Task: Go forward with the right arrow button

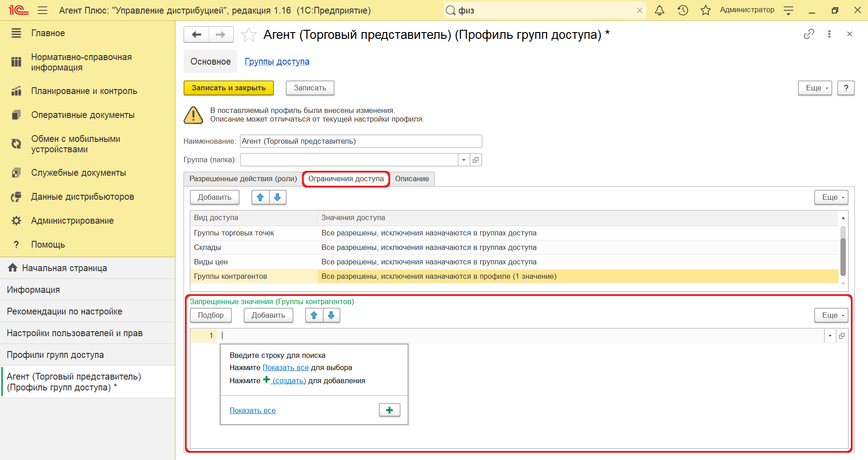Action: click(221, 34)
